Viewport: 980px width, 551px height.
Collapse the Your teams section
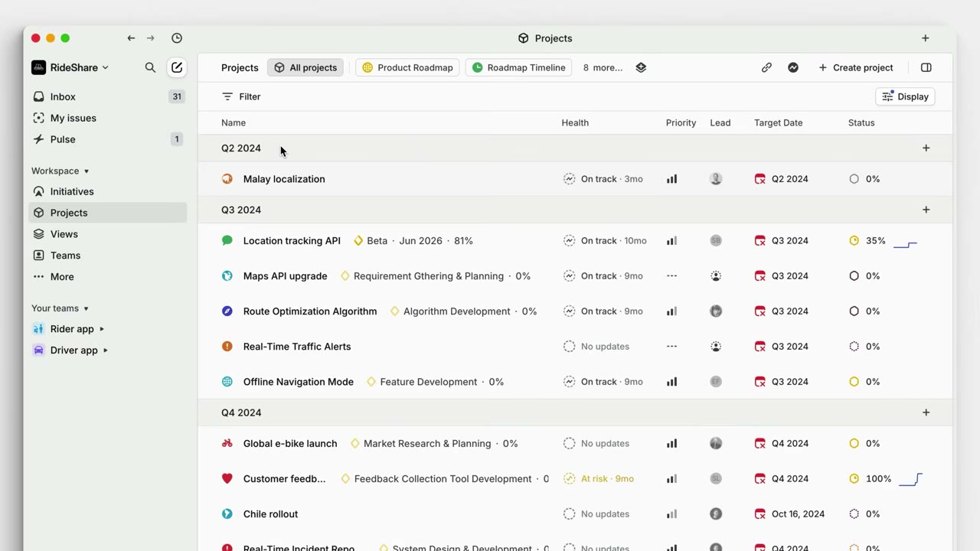point(60,308)
